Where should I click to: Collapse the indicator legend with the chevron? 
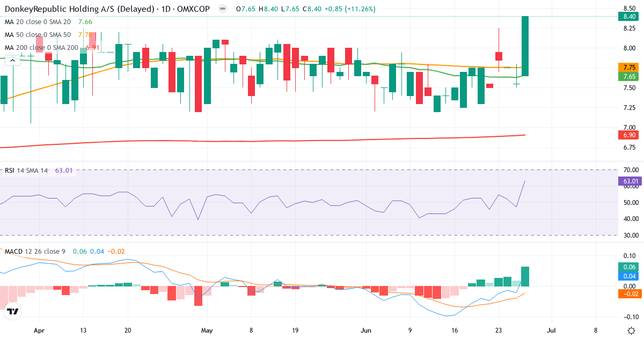[x=12, y=61]
